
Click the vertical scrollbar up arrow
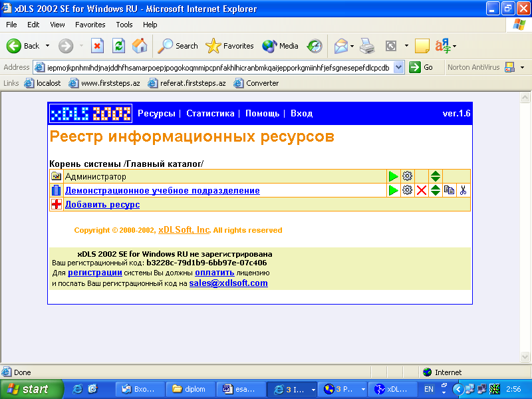(525, 98)
